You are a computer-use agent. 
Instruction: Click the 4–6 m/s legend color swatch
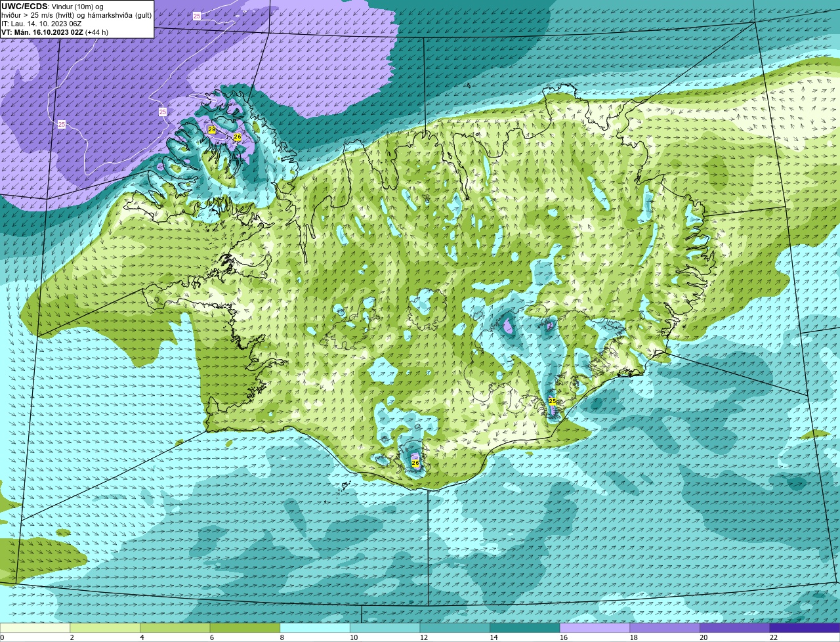pos(175,628)
